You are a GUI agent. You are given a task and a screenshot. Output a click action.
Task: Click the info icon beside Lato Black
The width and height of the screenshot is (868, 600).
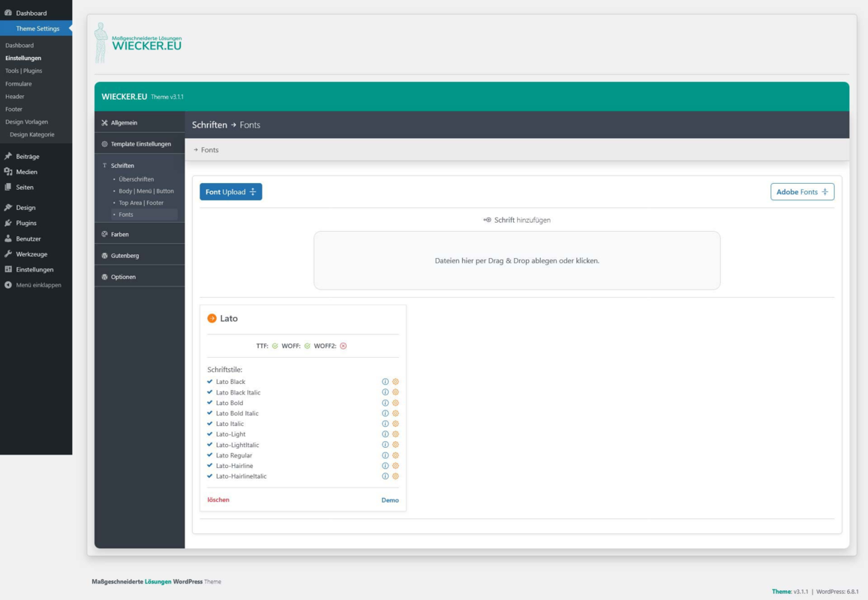(386, 381)
